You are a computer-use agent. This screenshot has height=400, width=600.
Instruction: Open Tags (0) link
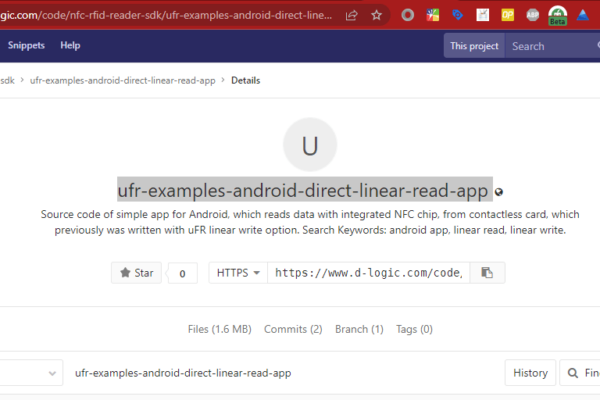[x=414, y=329]
